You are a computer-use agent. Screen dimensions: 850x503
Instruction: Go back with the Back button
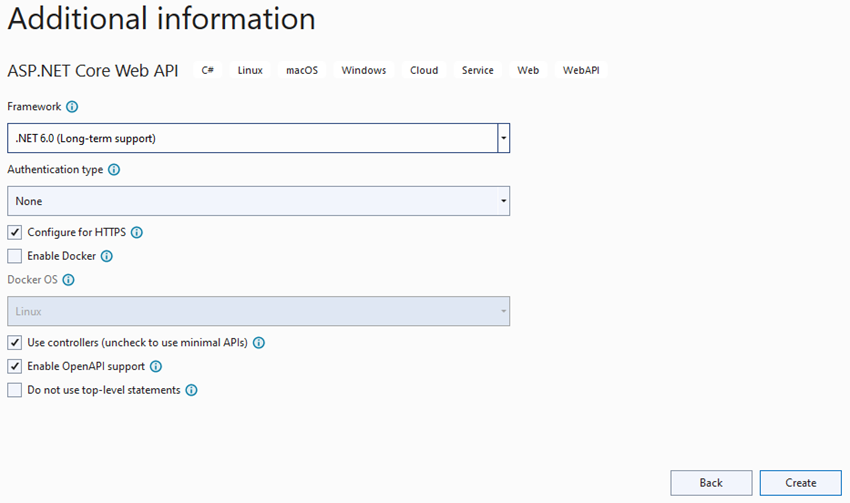pos(711,483)
